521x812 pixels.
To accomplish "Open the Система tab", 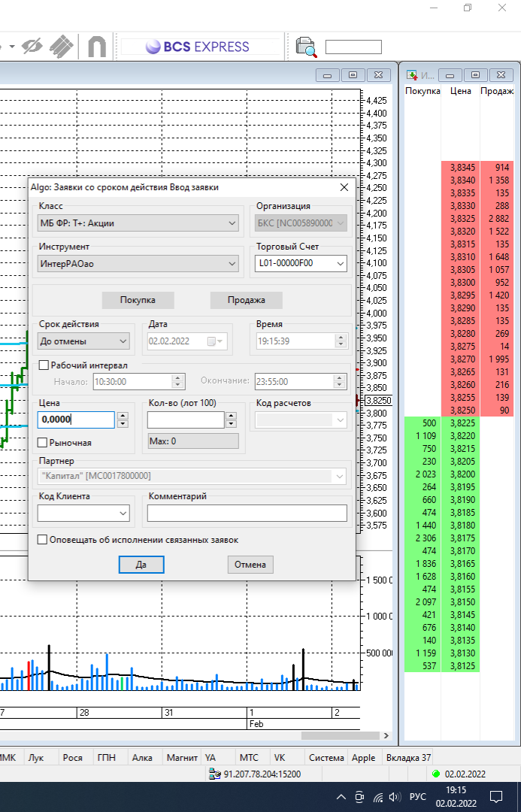I will coord(326,758).
